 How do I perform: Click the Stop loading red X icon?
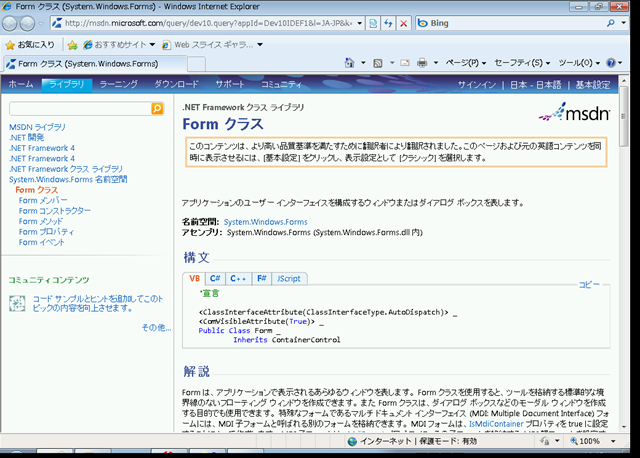click(x=404, y=22)
